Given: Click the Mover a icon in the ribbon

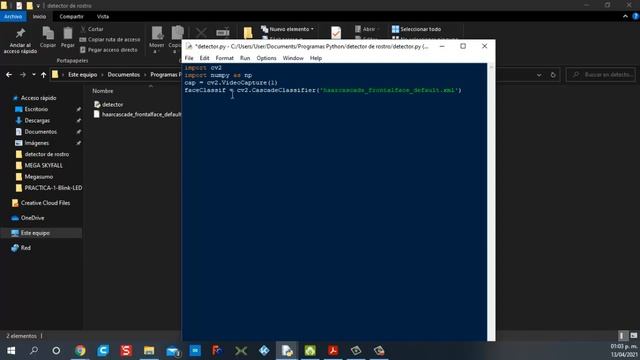Looking at the screenshot, I should [157, 33].
